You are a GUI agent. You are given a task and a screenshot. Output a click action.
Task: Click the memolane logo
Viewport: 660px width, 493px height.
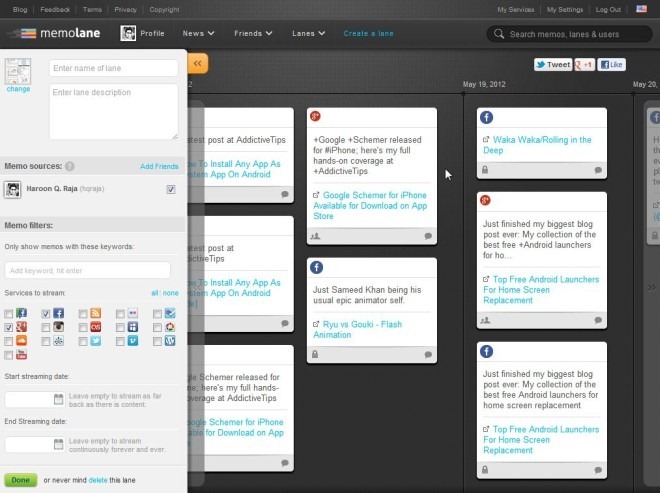coord(55,33)
